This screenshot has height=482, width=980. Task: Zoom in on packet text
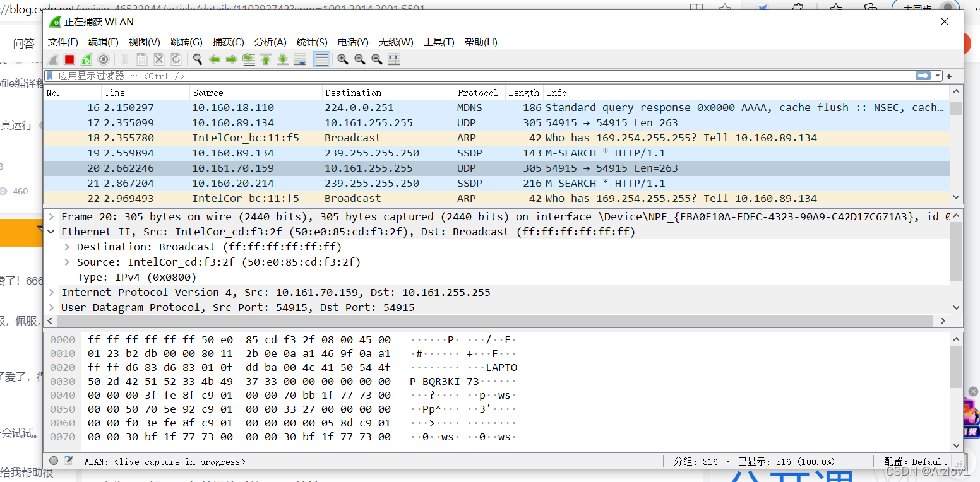click(343, 59)
